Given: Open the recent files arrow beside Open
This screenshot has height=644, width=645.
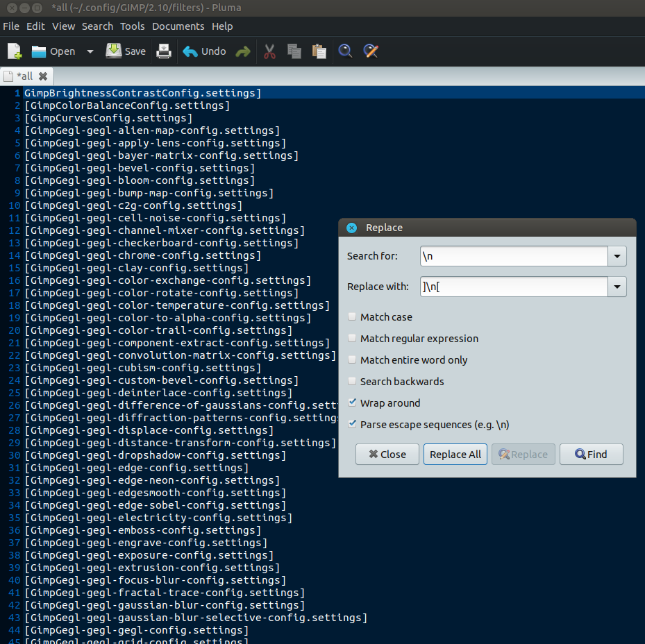Looking at the screenshot, I should tap(90, 51).
